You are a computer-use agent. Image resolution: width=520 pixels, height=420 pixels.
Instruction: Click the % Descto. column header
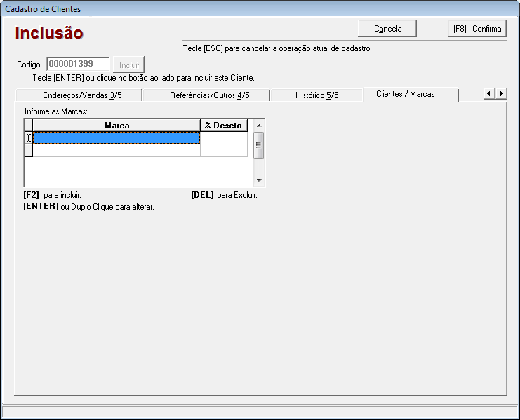point(224,125)
